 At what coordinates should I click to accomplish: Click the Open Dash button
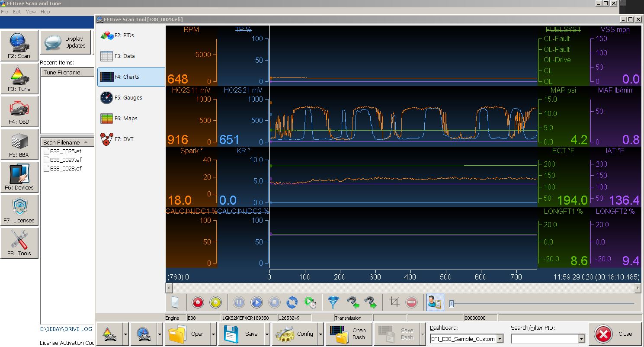coord(348,334)
